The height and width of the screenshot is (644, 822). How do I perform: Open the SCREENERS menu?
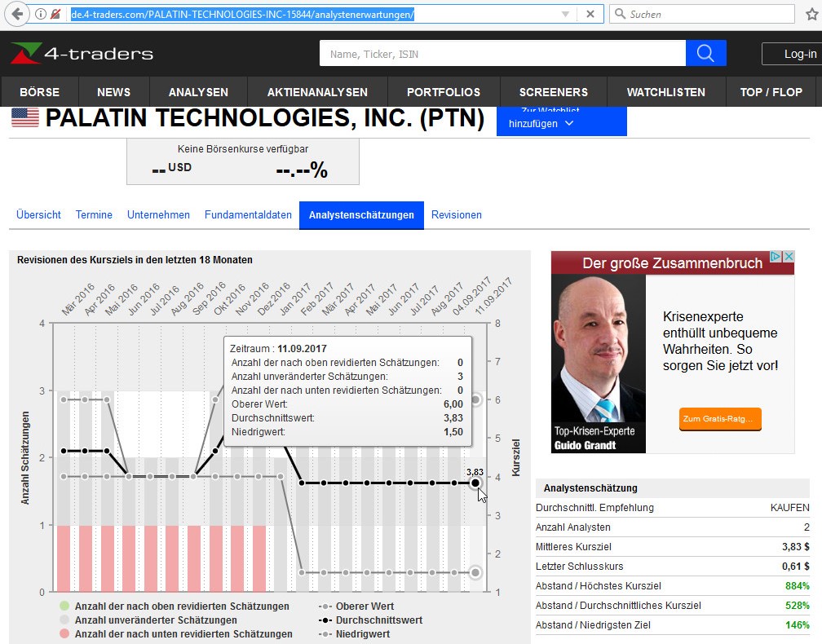(554, 92)
